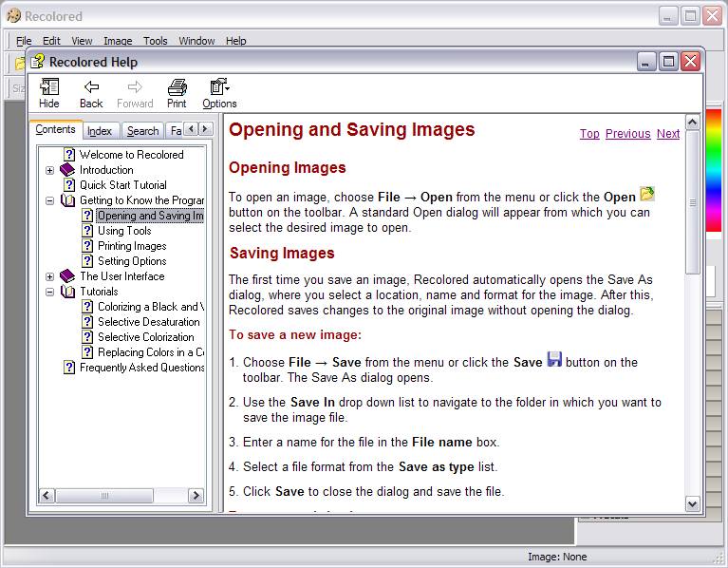Screen dimensions: 728x568
Task: Click the Save floppy disk icon in article
Action: [554, 359]
